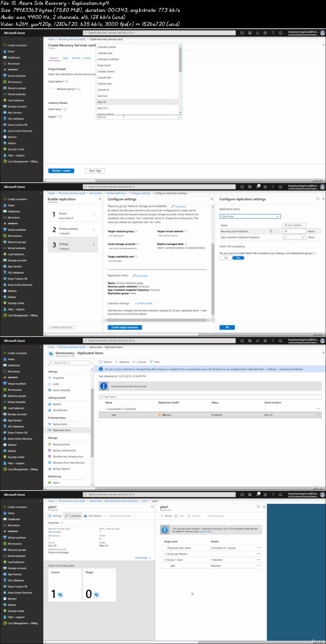Open Backup policies in tierrecovery menu
This screenshot has width=326, height=644.
pyautogui.click(x=61, y=444)
